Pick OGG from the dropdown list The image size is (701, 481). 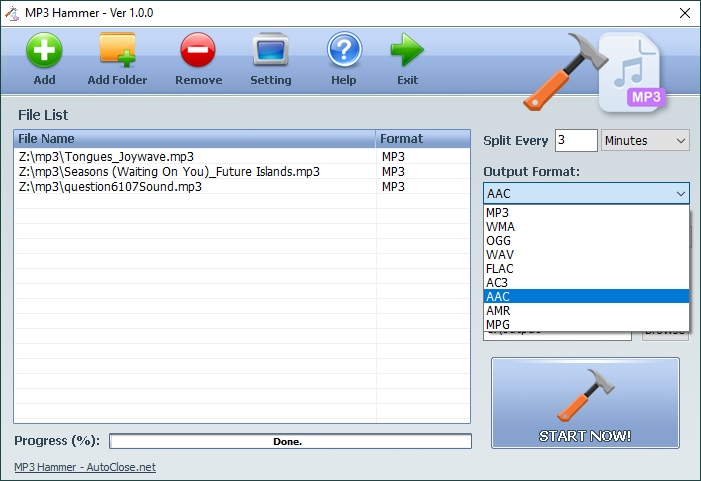point(586,241)
